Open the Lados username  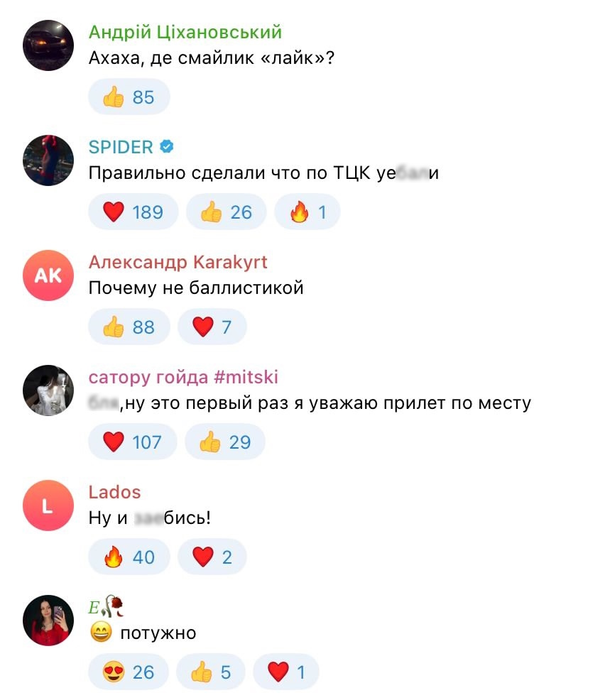coord(115,492)
